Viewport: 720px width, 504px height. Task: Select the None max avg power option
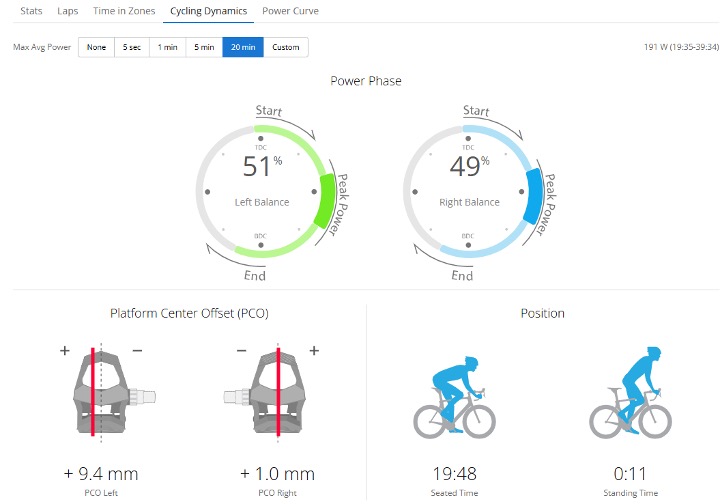pyautogui.click(x=96, y=47)
